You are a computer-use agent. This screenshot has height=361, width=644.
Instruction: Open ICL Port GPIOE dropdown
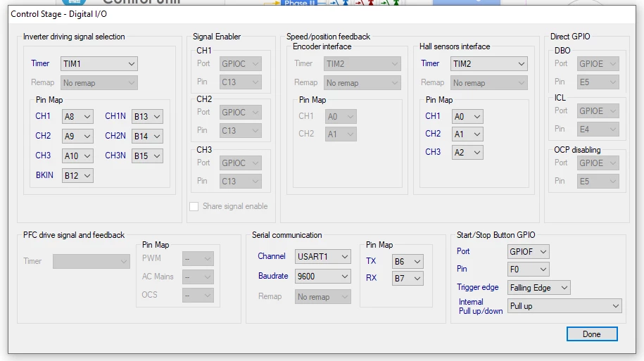click(598, 111)
